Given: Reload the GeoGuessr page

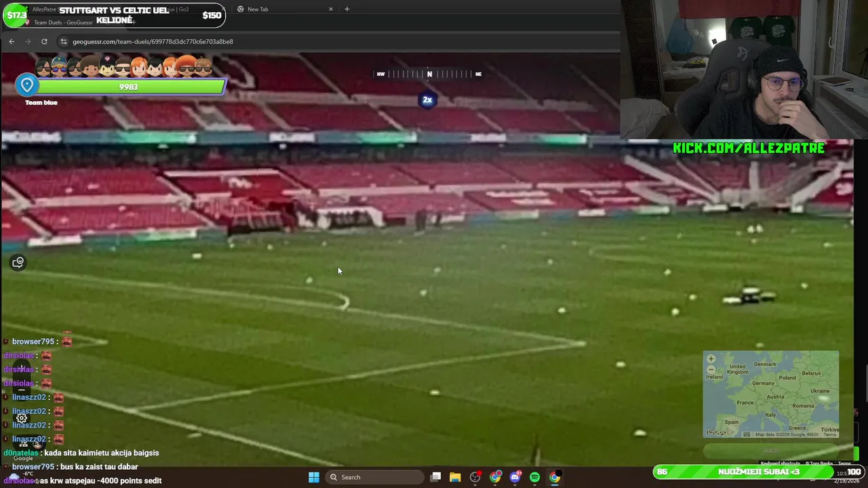Looking at the screenshot, I should pos(44,41).
